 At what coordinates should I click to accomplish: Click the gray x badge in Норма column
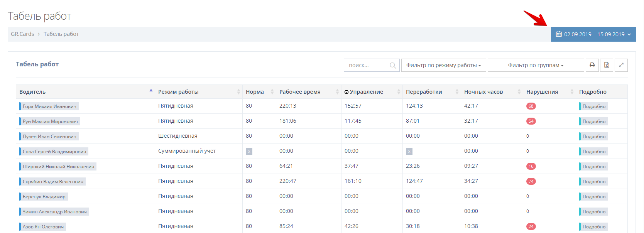[x=249, y=151]
